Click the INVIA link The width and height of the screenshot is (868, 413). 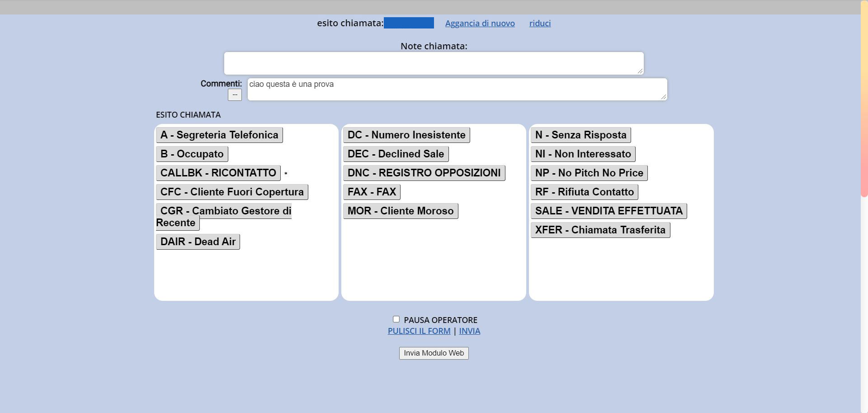click(469, 331)
